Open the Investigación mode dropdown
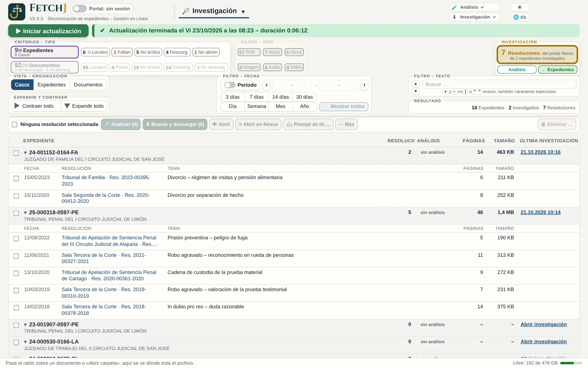The height and width of the screenshot is (368, 588). point(214,11)
